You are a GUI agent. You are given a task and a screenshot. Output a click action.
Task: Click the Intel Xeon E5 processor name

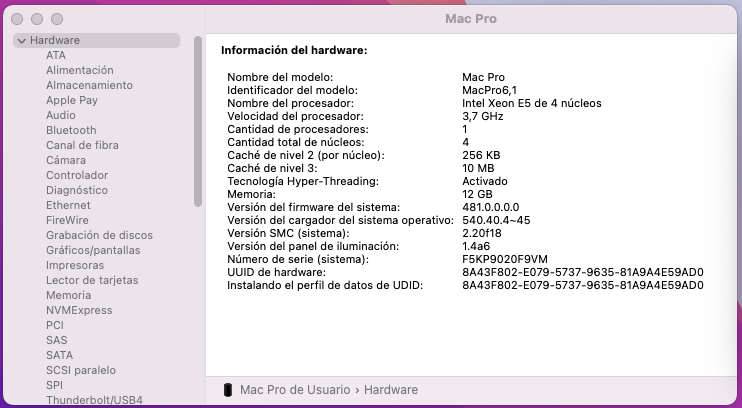click(532, 103)
